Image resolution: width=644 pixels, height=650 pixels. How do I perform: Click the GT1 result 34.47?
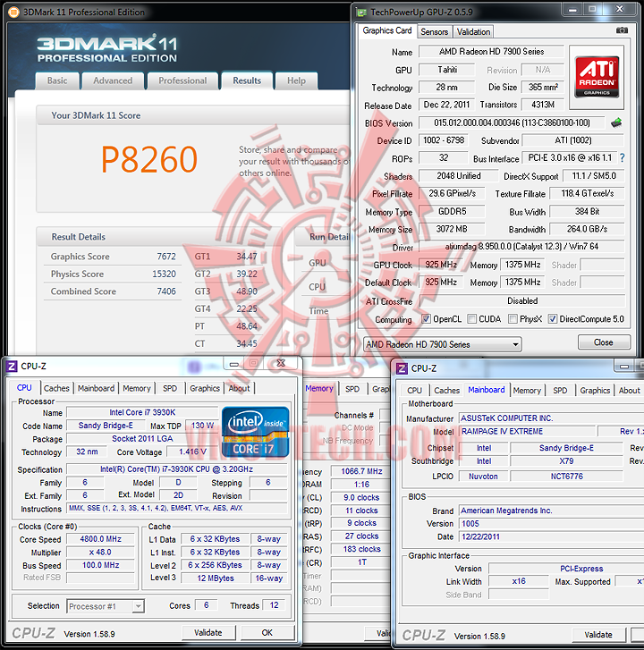[247, 257]
